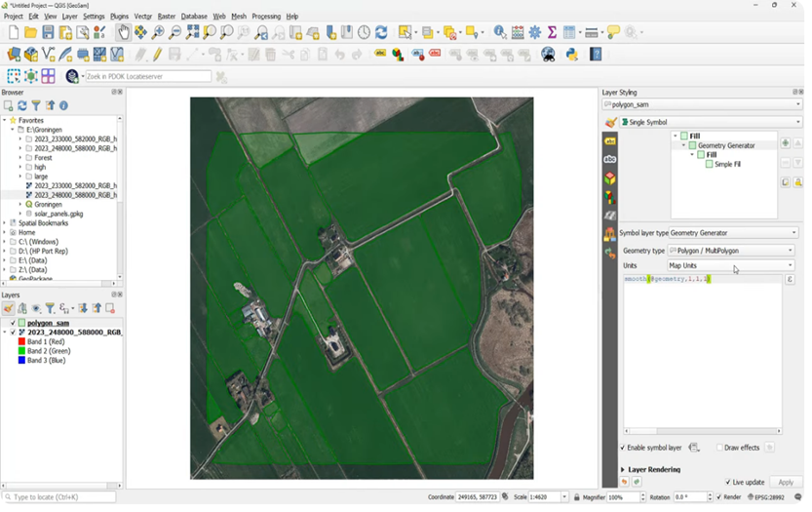Open the Processing Toolbox gear icon
The image size is (812, 512).
click(x=535, y=32)
